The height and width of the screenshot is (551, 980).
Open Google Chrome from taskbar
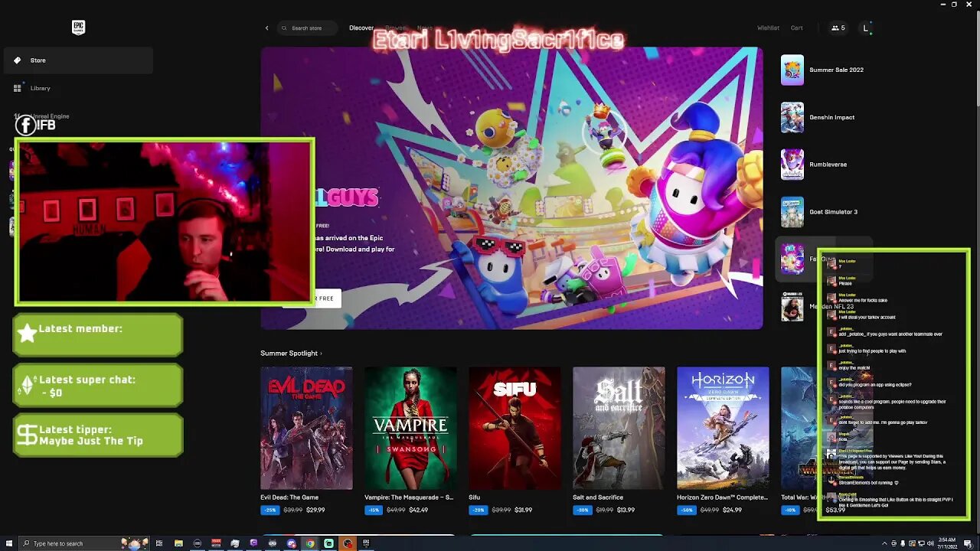coord(310,543)
